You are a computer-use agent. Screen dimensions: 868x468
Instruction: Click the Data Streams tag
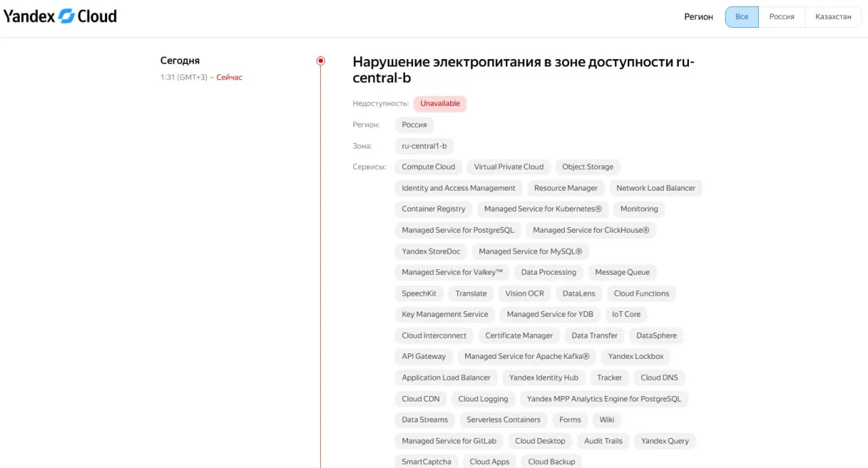pos(425,419)
